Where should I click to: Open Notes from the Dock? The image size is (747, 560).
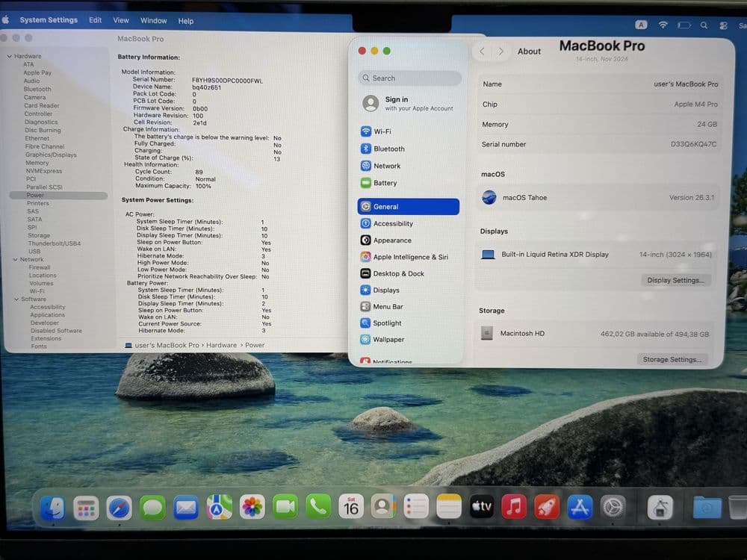coord(449,507)
